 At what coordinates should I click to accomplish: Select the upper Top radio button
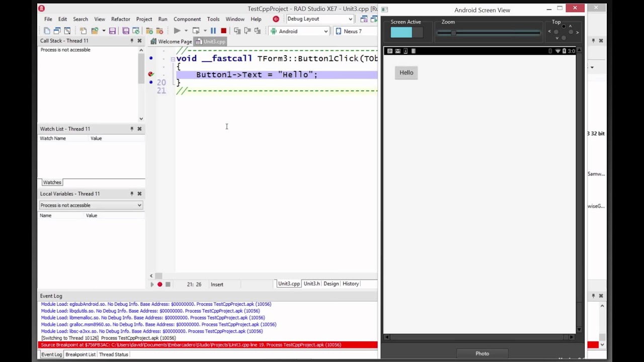(563, 26)
